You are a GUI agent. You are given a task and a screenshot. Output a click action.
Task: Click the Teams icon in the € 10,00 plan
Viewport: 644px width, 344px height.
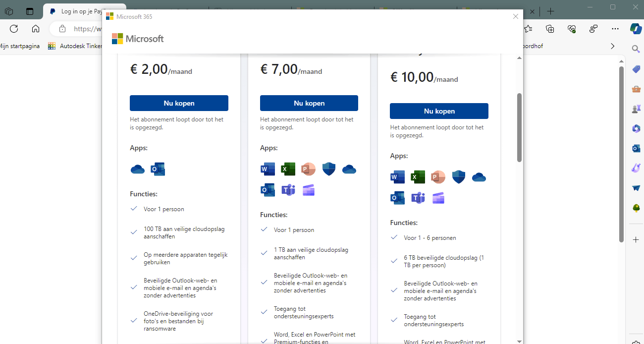point(418,198)
